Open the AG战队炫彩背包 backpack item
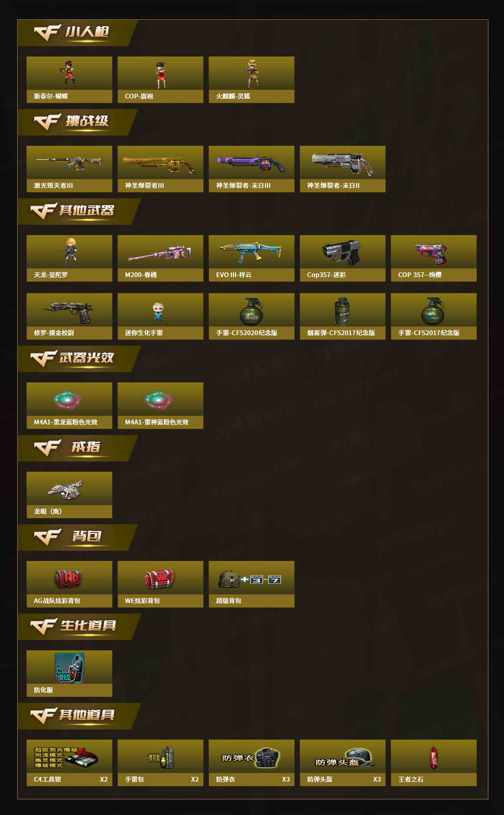 click(69, 585)
